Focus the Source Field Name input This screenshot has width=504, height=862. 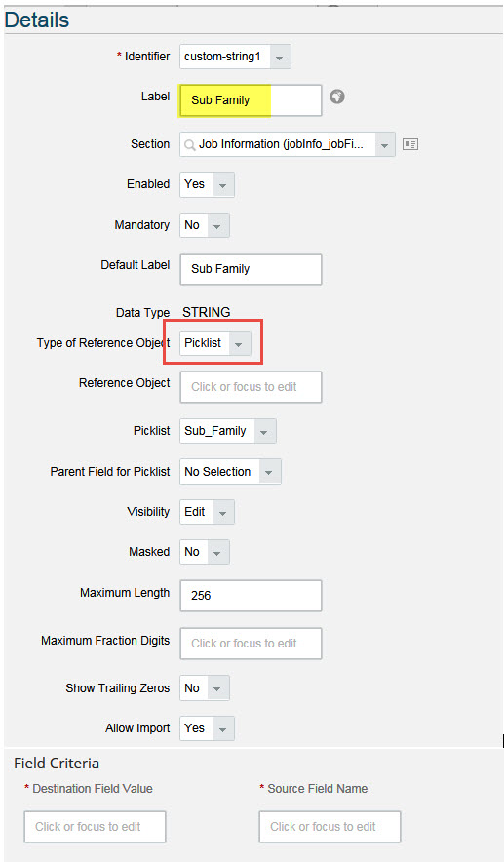330,826
